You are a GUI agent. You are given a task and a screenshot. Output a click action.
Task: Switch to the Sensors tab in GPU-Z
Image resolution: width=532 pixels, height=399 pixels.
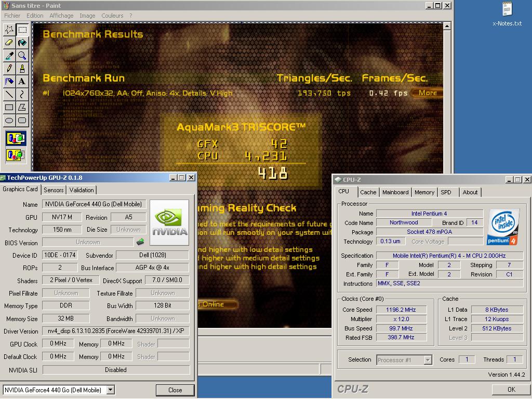[x=54, y=190]
